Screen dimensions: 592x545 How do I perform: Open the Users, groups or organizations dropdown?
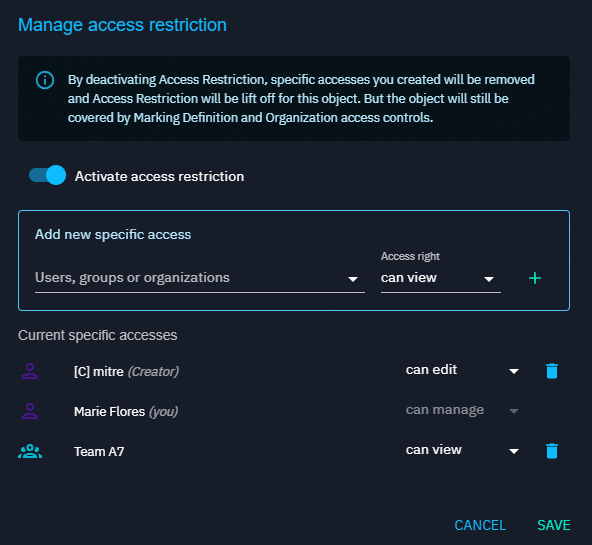pyautogui.click(x=200, y=278)
